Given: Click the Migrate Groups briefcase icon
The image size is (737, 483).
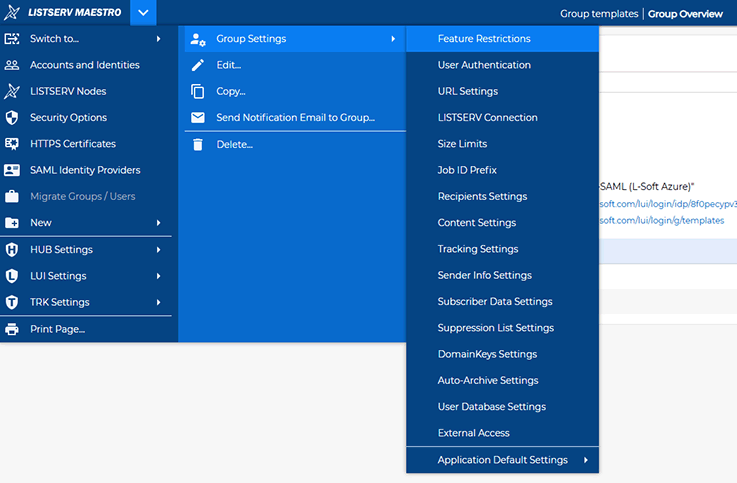Looking at the screenshot, I should (x=12, y=196).
